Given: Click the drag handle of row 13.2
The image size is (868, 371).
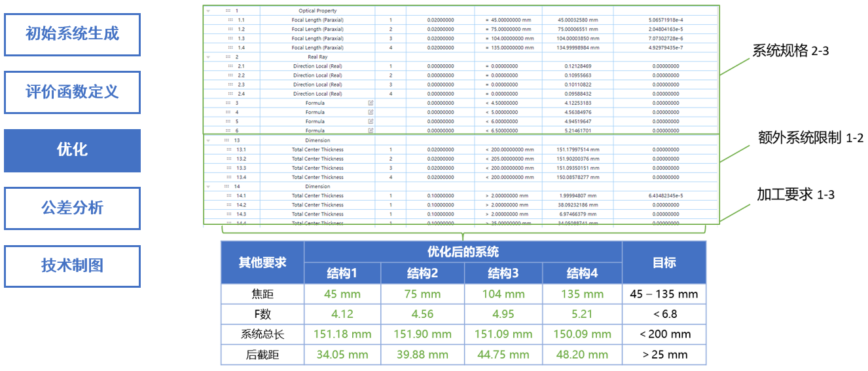Looking at the screenshot, I should (229, 159).
